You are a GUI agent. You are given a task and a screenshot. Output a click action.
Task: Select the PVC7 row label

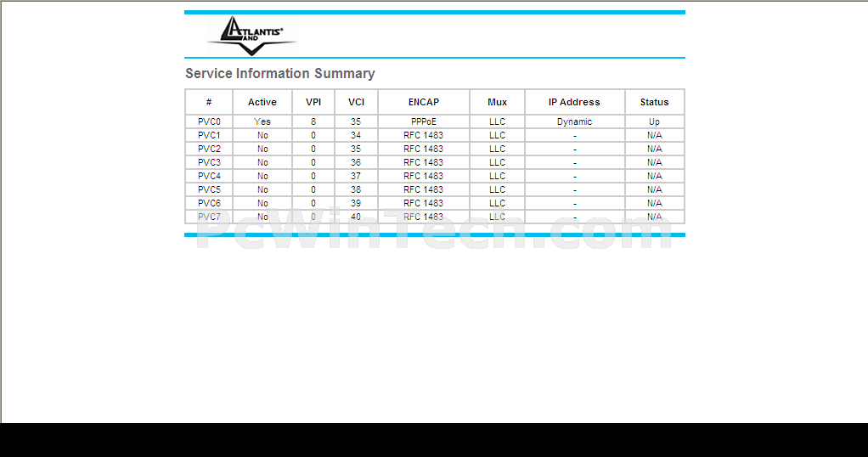click(x=209, y=217)
